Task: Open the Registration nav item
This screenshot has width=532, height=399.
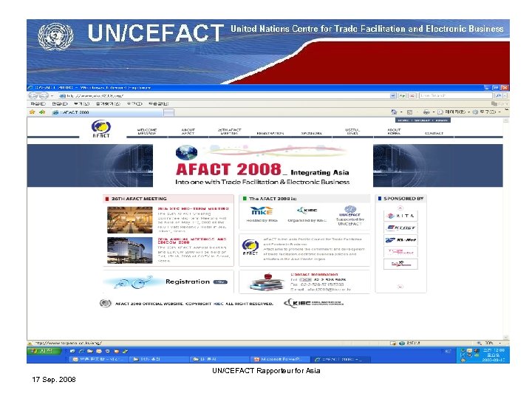Action: tap(270, 133)
